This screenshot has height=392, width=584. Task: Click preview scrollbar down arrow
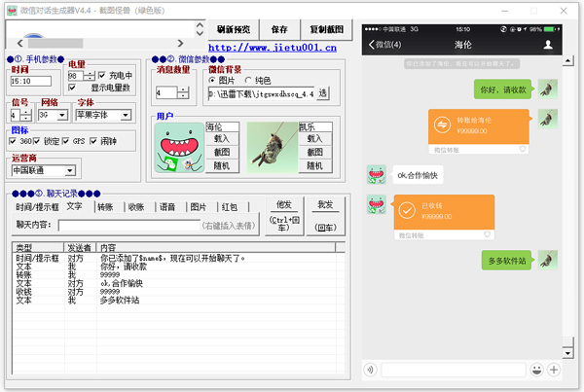click(x=567, y=353)
